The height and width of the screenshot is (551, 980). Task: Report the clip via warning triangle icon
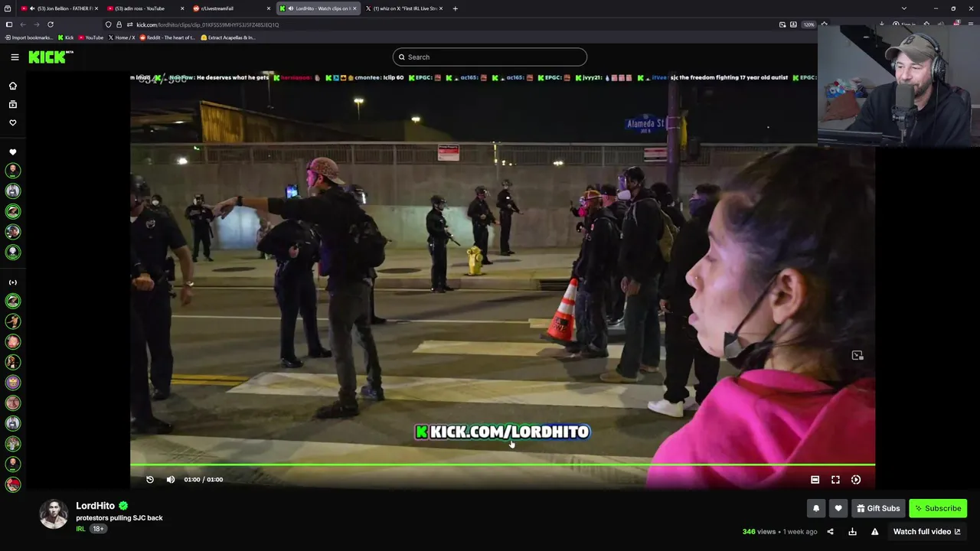coord(874,532)
